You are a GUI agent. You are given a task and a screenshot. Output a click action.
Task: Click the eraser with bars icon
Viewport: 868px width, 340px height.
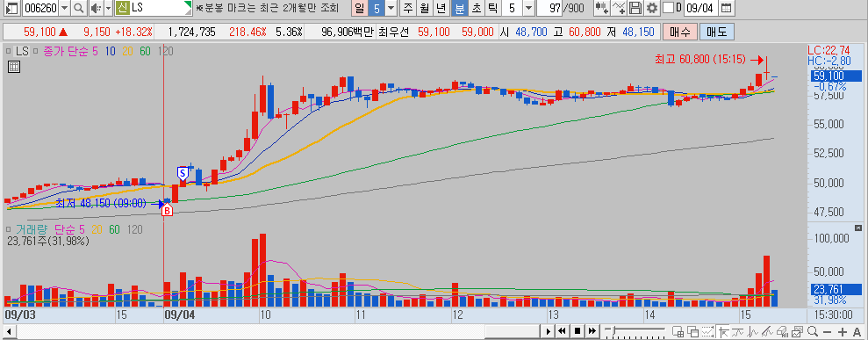click(x=782, y=331)
